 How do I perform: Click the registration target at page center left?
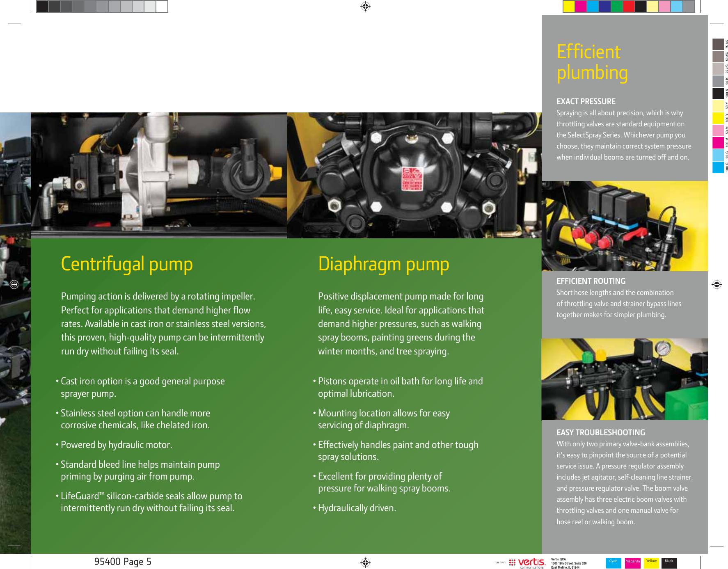(x=15, y=284)
